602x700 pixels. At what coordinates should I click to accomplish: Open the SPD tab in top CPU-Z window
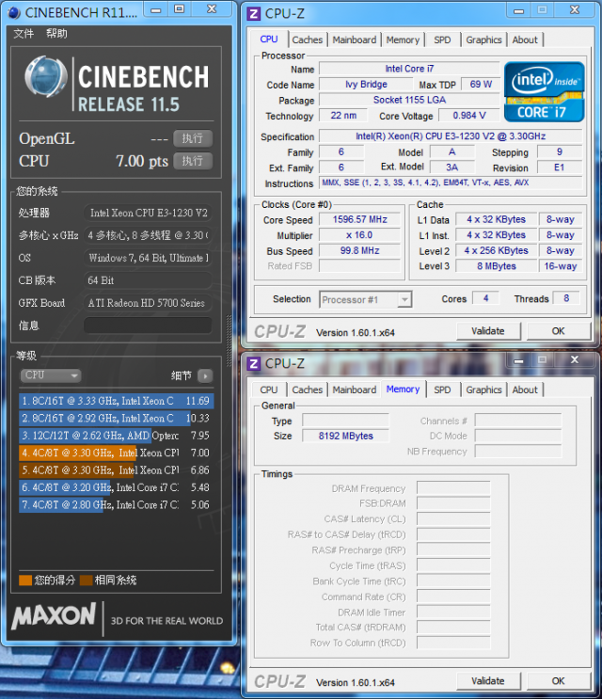click(x=442, y=40)
